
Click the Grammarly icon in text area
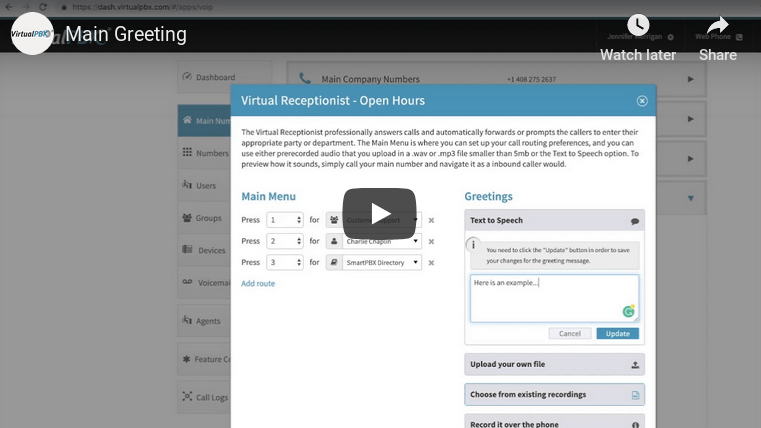click(x=629, y=311)
